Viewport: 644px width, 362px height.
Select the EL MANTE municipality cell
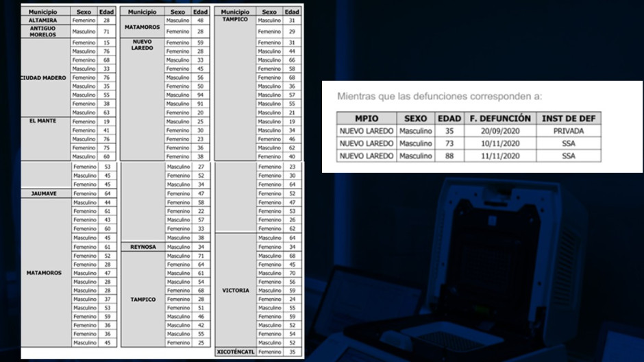click(43, 121)
